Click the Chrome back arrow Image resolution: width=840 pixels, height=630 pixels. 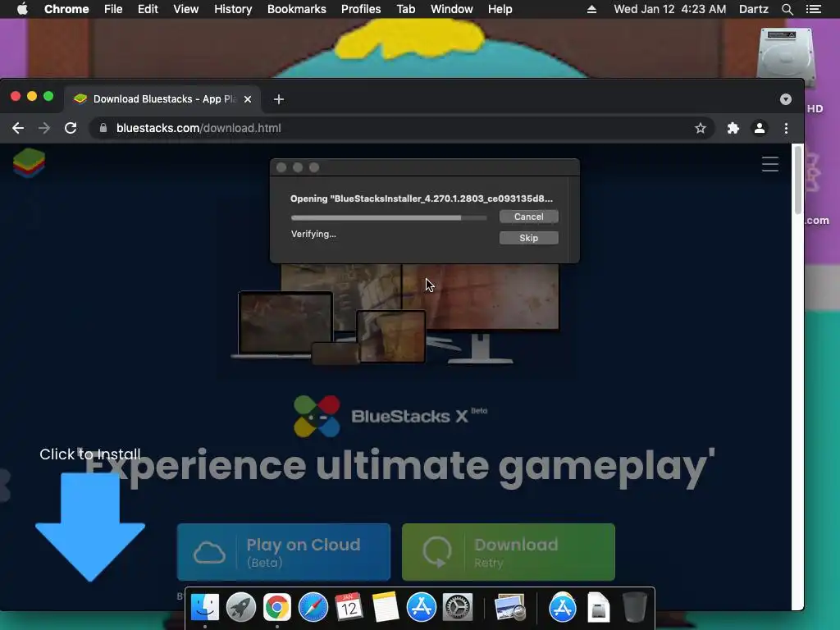[18, 128]
